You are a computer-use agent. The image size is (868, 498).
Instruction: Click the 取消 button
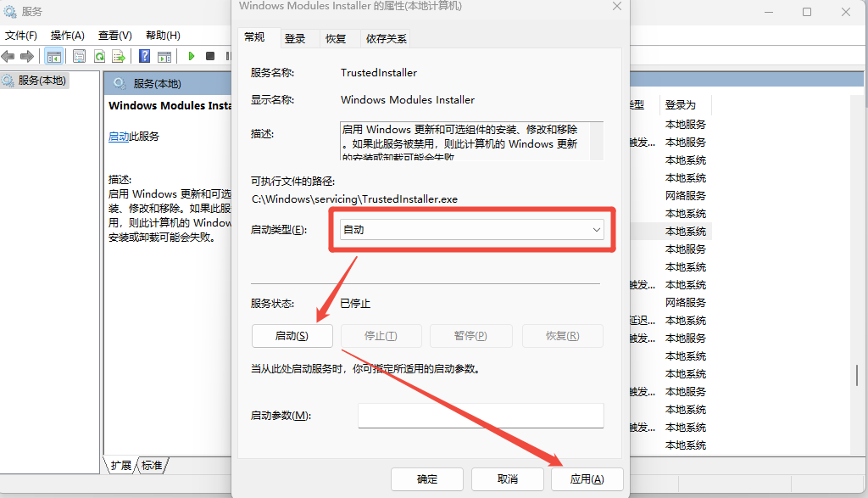(x=508, y=479)
